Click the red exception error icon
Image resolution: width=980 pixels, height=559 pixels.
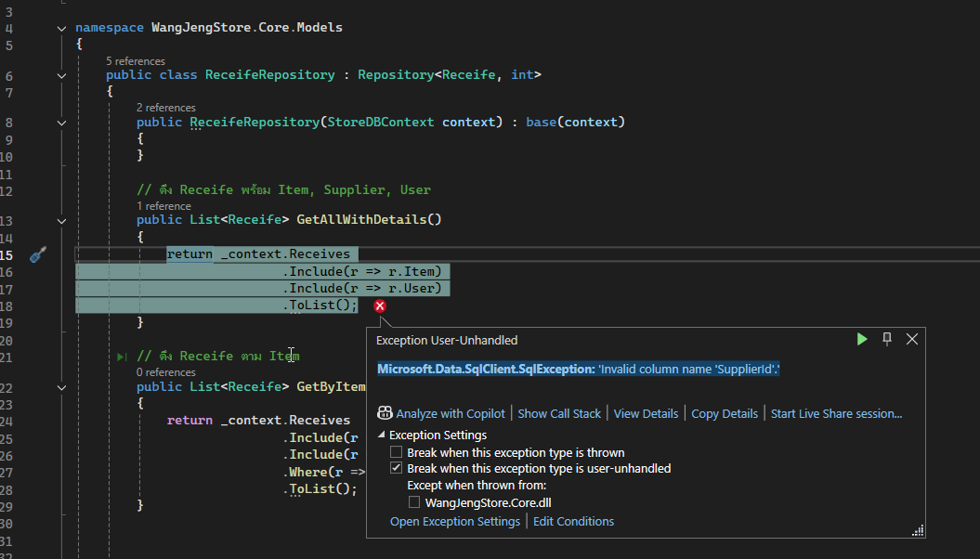(380, 306)
